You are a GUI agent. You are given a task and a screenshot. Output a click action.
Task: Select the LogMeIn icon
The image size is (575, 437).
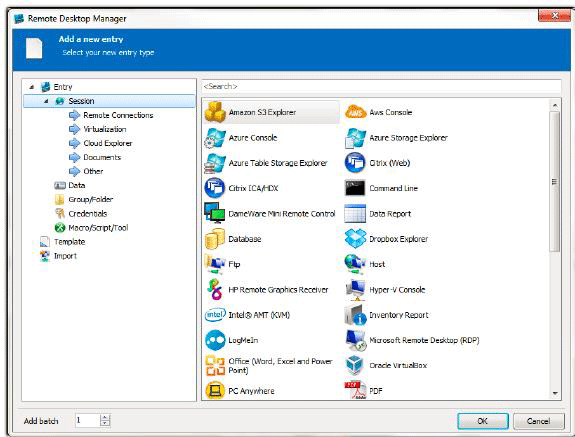[215, 340]
